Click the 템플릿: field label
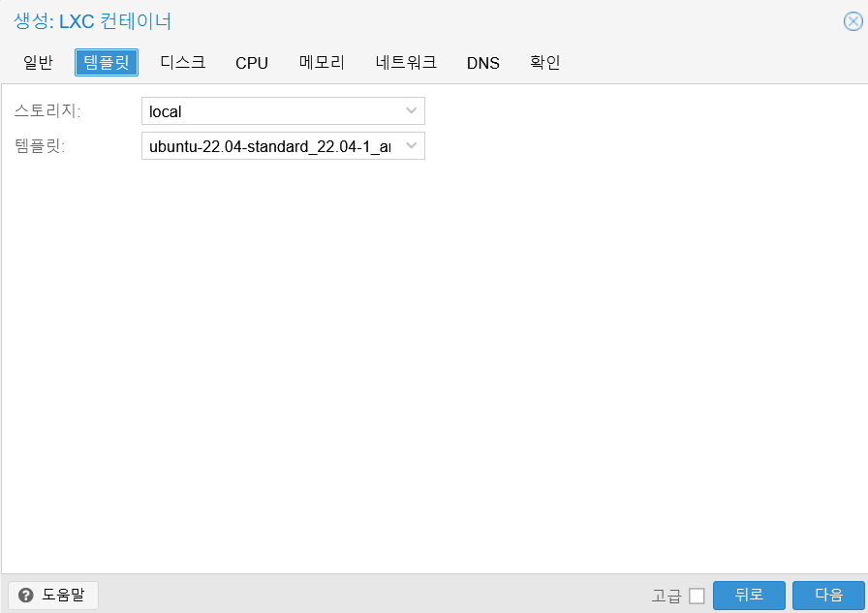This screenshot has width=868, height=613. point(40,146)
